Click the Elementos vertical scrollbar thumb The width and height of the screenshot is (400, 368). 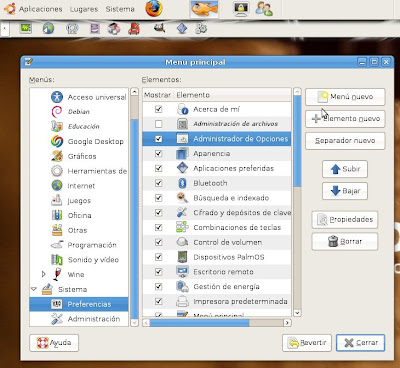tap(297, 141)
